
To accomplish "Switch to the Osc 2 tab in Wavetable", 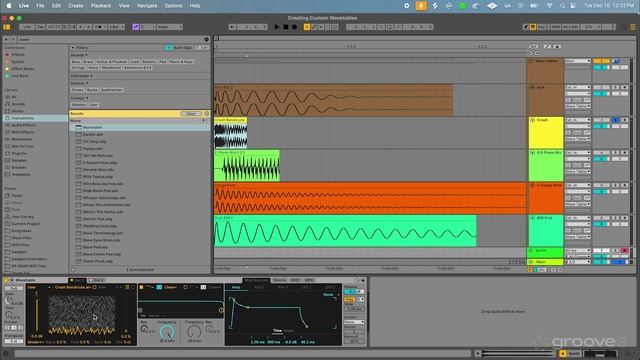I will (98, 280).
